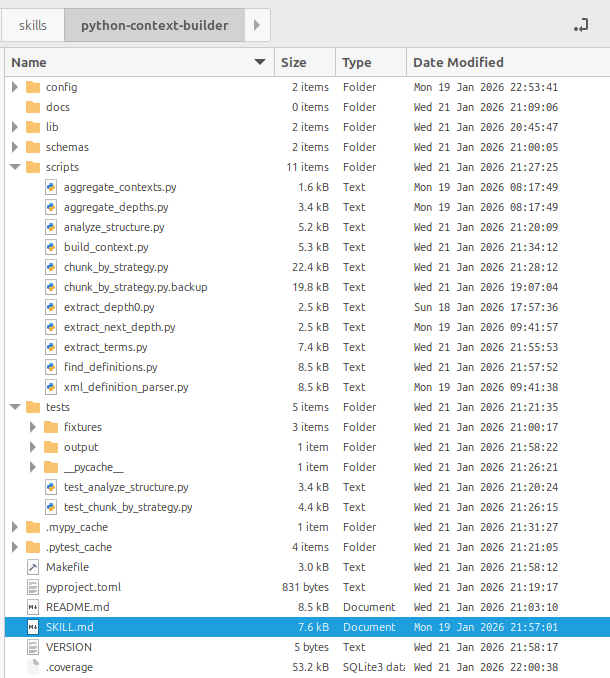
Task: Collapse the scripts folder
Action: coord(15,167)
